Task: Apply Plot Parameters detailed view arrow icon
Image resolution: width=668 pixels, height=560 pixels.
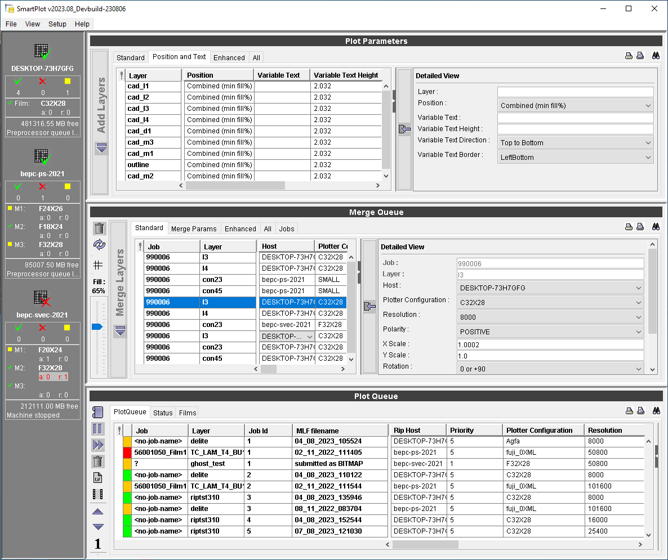Action: tap(404, 129)
